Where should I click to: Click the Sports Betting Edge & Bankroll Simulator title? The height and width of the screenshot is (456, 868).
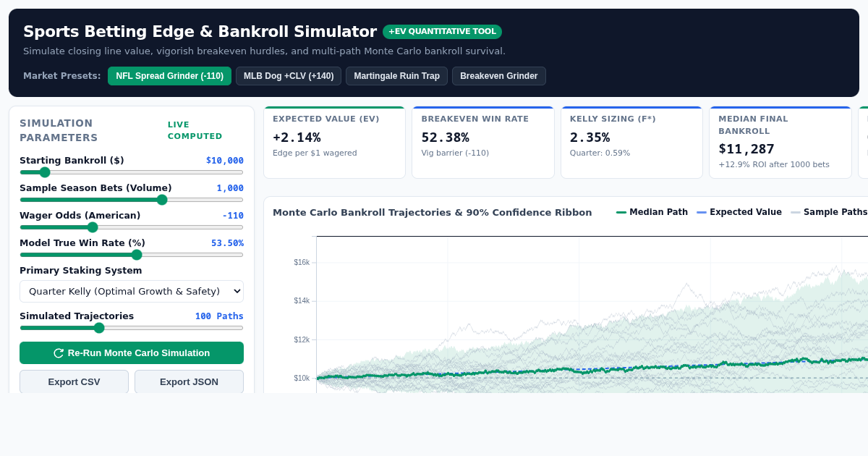(200, 32)
